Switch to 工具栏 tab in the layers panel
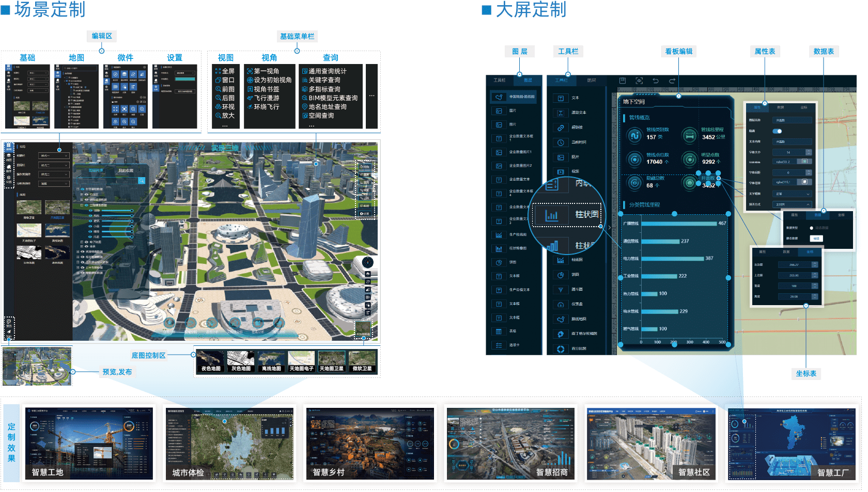This screenshot has width=868, height=492. coord(500,80)
